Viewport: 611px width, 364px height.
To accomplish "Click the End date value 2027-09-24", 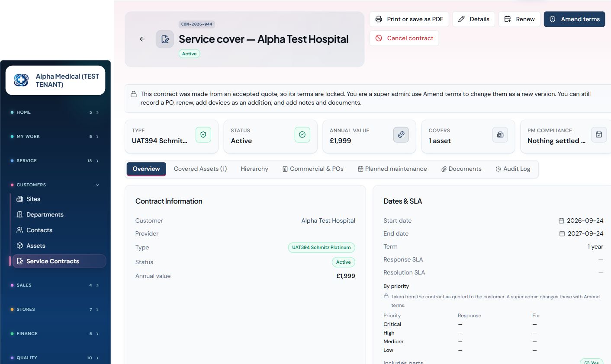I will tap(585, 233).
